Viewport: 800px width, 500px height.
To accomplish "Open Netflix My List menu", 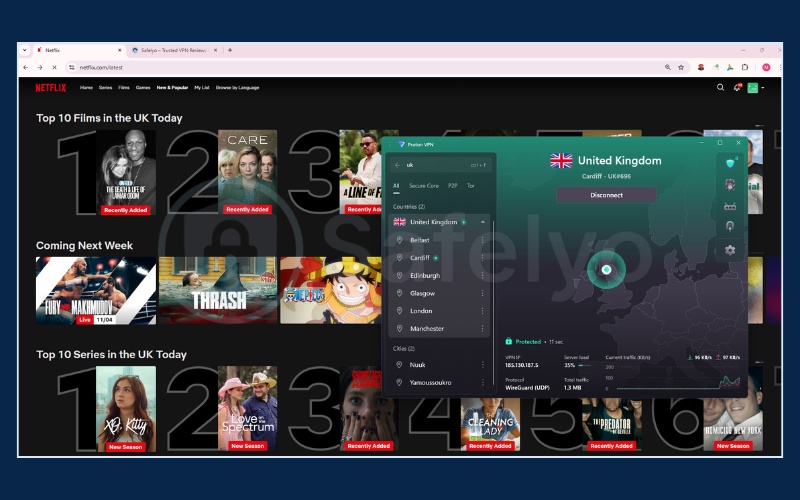I will point(202,88).
